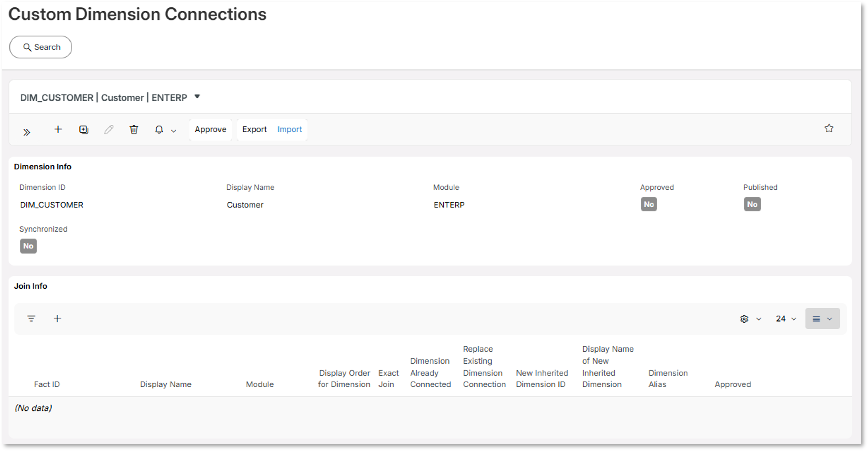Click Replace Existing Dimension Connection header
The height and width of the screenshot is (451, 868).
point(484,366)
